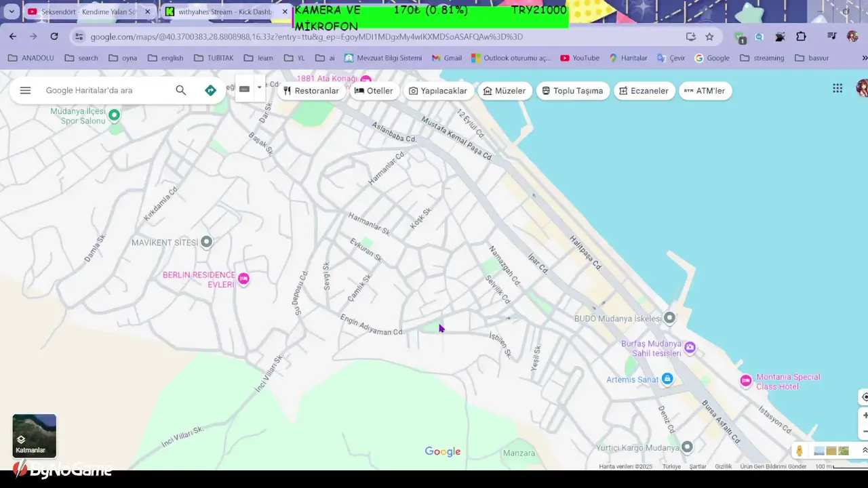
Task: Close the Seksendört YouTube tab
Action: (147, 12)
